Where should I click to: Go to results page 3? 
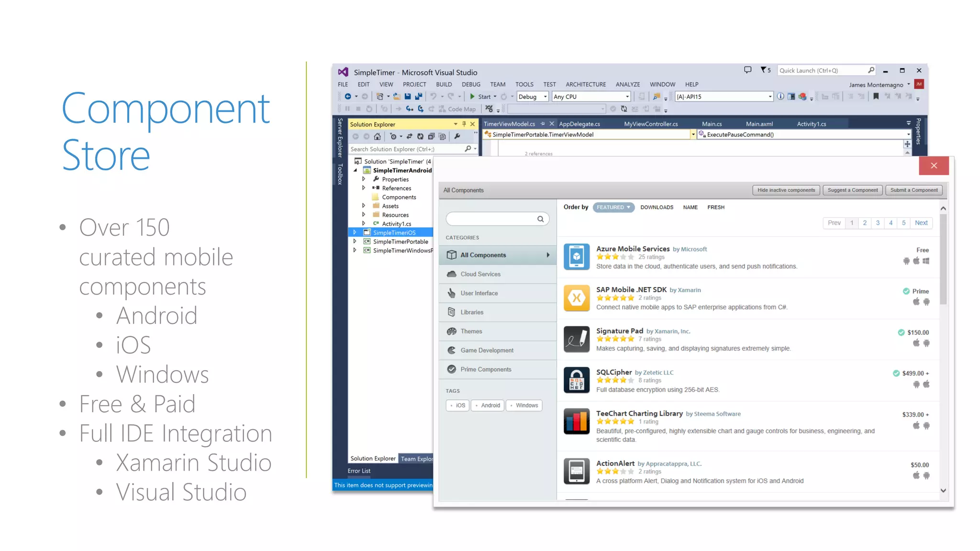[878, 223]
